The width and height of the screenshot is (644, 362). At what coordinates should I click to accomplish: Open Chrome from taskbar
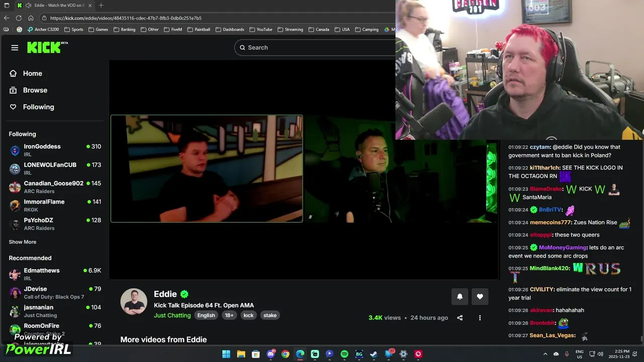pyautogui.click(x=285, y=354)
